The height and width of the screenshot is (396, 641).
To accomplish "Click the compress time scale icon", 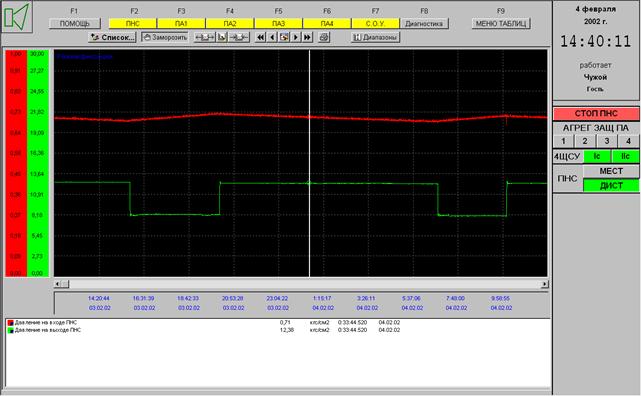I will (x=239, y=37).
